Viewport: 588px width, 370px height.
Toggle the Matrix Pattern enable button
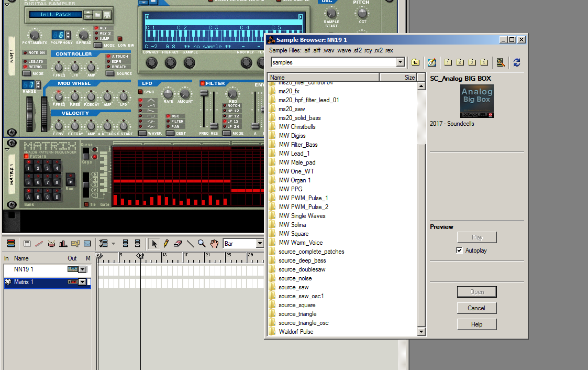click(26, 156)
